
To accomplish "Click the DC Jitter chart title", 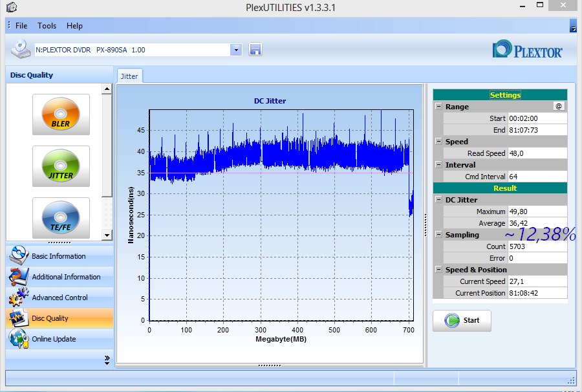I will pos(270,101).
